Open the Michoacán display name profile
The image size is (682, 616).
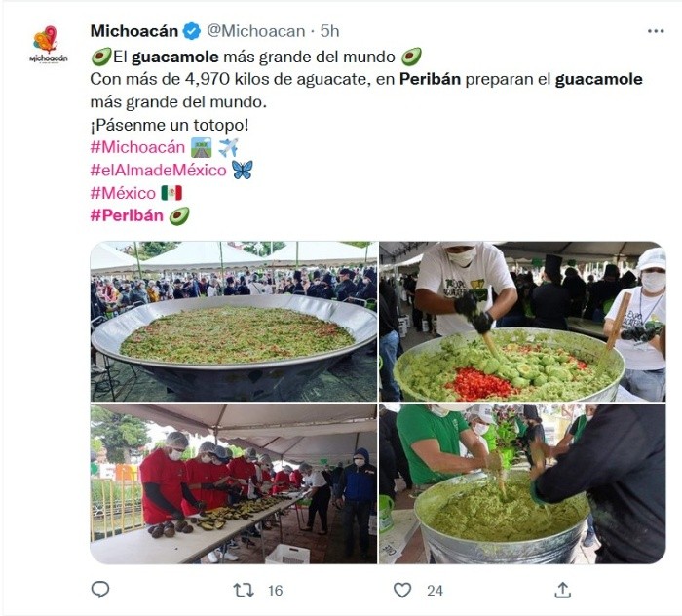click(134, 31)
